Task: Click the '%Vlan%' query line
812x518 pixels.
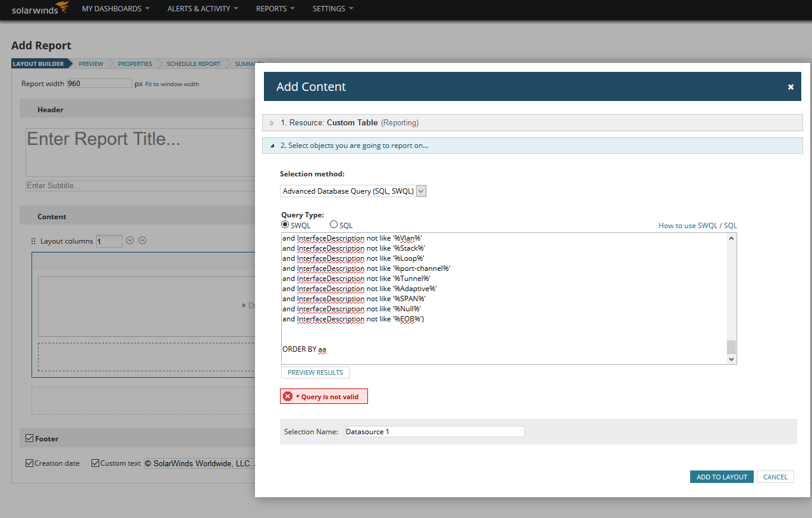Action: click(352, 238)
